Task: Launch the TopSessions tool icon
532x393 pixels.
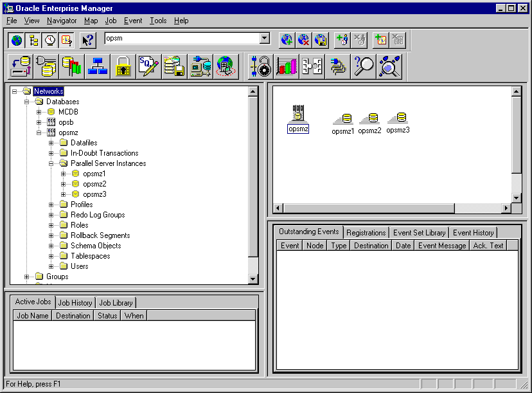Action: [x=338, y=66]
